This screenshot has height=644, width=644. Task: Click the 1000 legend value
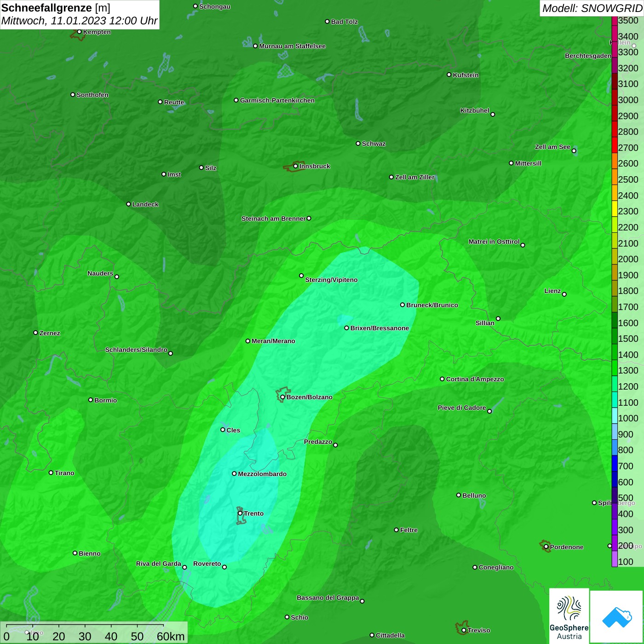pyautogui.click(x=628, y=418)
